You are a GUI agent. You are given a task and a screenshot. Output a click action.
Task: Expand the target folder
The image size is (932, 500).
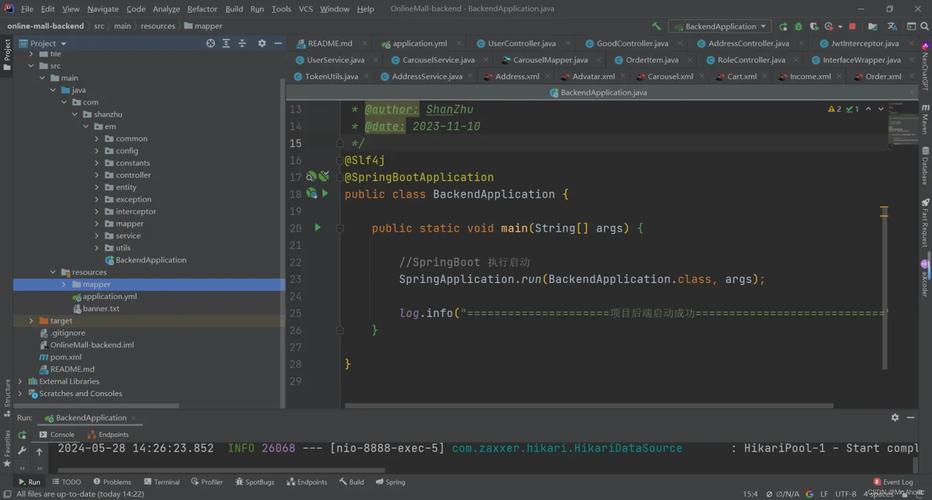pyautogui.click(x=32, y=320)
